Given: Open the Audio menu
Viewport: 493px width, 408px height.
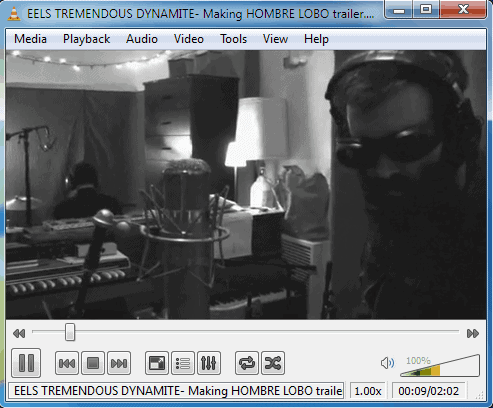Looking at the screenshot, I should (x=142, y=39).
